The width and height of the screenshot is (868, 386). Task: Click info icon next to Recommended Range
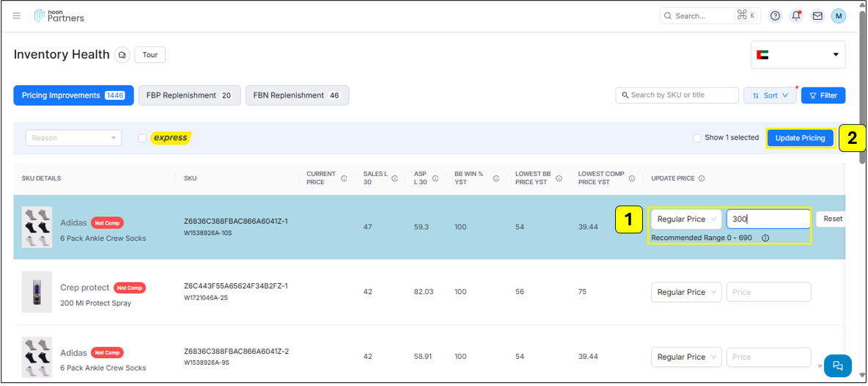[x=765, y=238]
